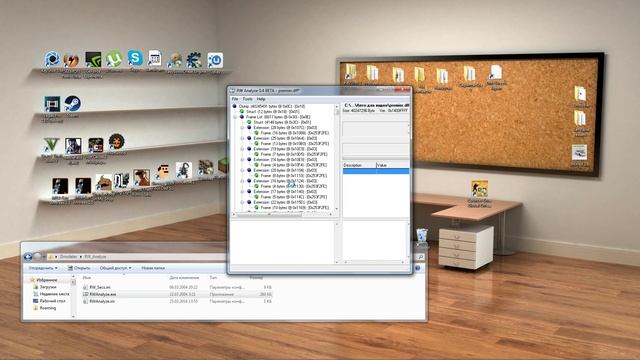
Task: Select the NVIDIA GeForce Experience shortcut
Action: (x=93, y=60)
